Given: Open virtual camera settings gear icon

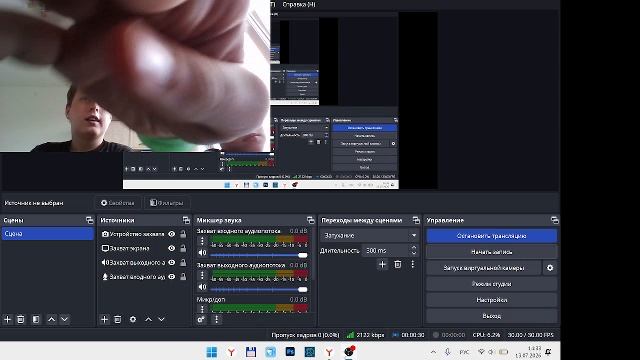Looking at the screenshot, I should (550, 268).
